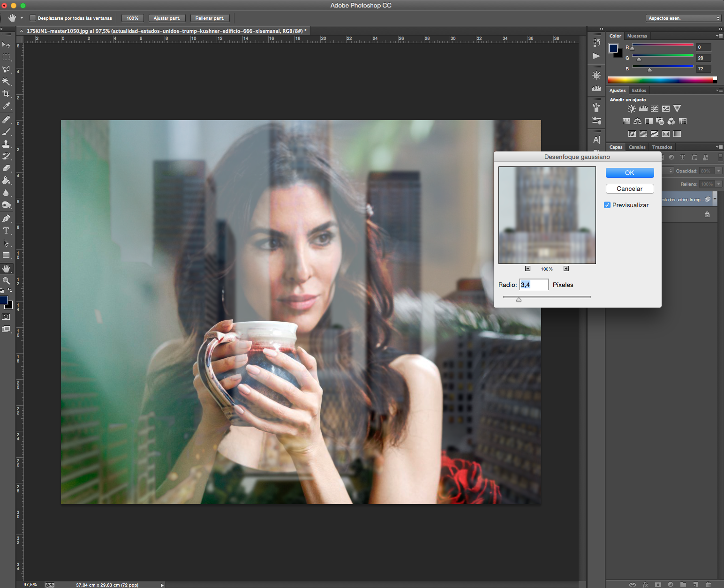Toggle Quick Mask mode in the toolbar
The width and height of the screenshot is (724, 588).
(x=6, y=317)
